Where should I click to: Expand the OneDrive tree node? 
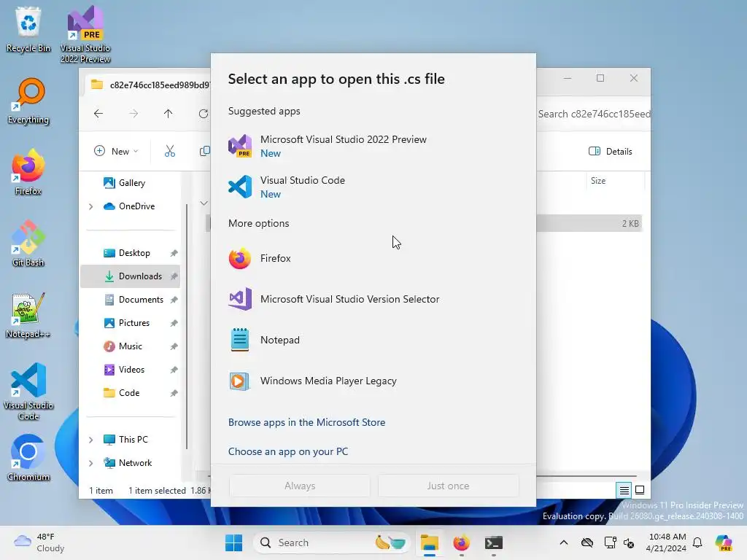(x=91, y=206)
